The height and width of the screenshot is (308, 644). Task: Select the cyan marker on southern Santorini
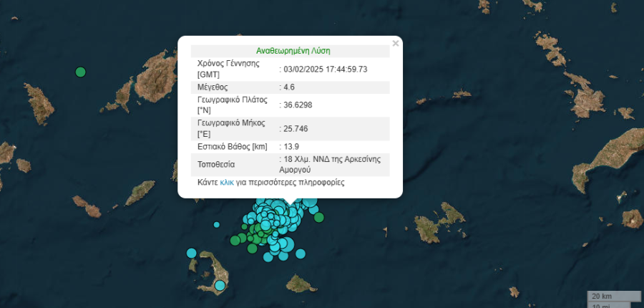(x=220, y=286)
